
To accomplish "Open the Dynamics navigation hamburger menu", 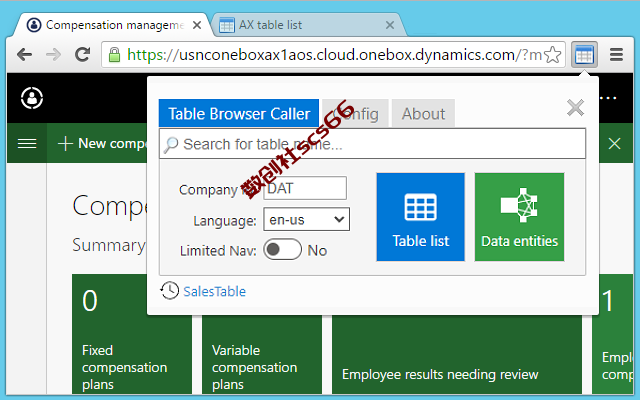I will pyautogui.click(x=27, y=143).
